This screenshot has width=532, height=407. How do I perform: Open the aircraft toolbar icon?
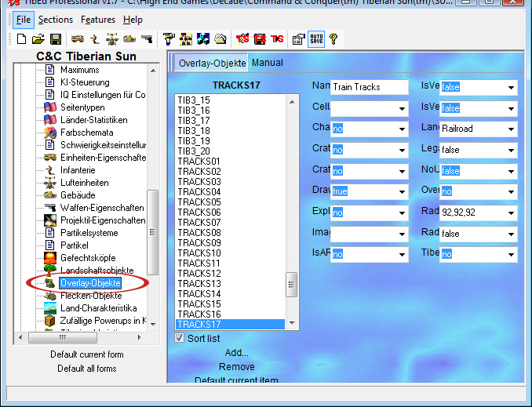112,39
